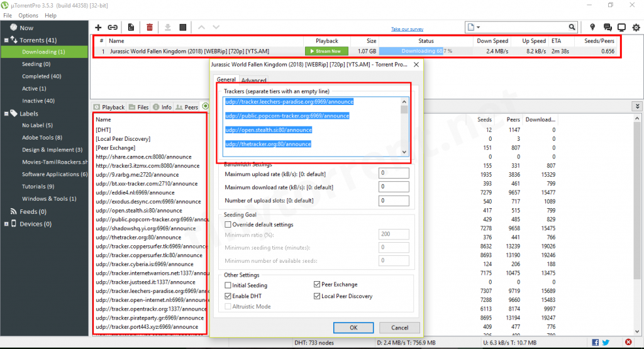This screenshot has height=349, width=644.
Task: Open the Help menu
Action: pos(50,16)
